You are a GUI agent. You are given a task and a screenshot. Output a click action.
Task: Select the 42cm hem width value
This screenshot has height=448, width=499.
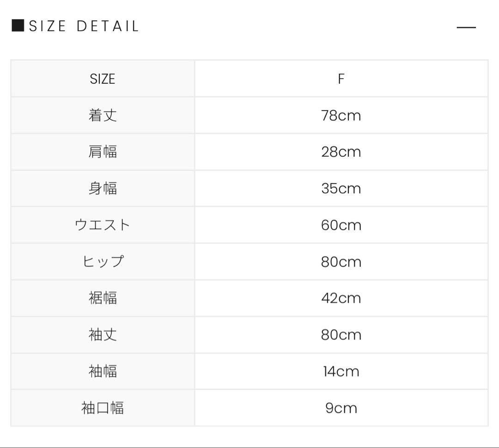[x=341, y=298]
